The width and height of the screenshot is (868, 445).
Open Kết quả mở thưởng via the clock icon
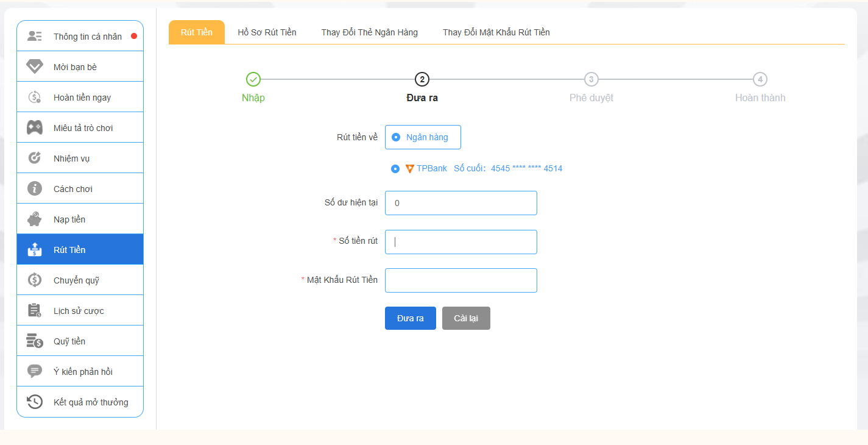35,402
